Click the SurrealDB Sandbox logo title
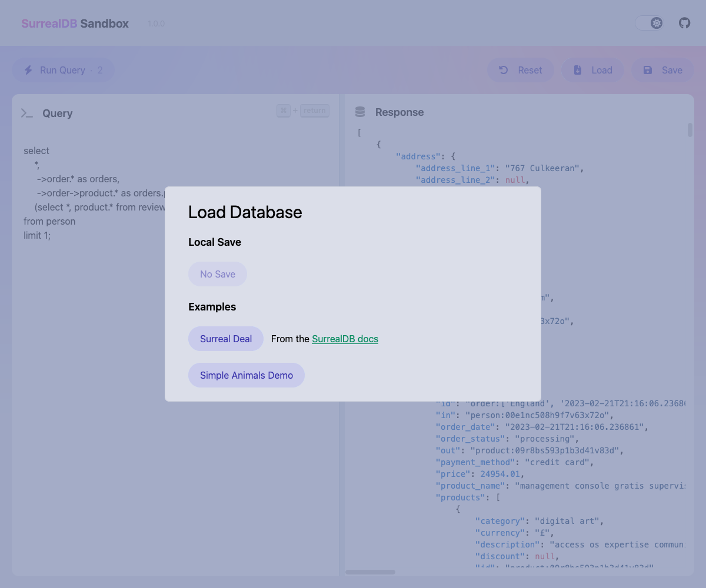 [x=75, y=24]
